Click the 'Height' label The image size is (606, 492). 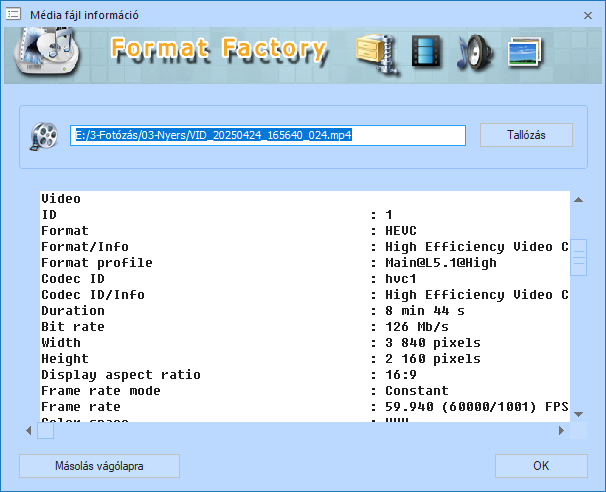[x=65, y=359]
